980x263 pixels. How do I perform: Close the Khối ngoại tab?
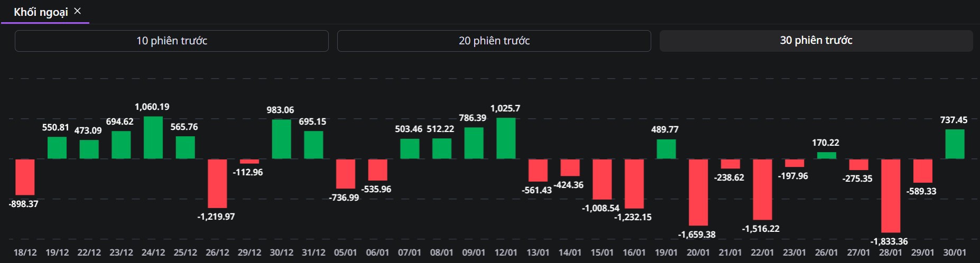click(x=78, y=11)
